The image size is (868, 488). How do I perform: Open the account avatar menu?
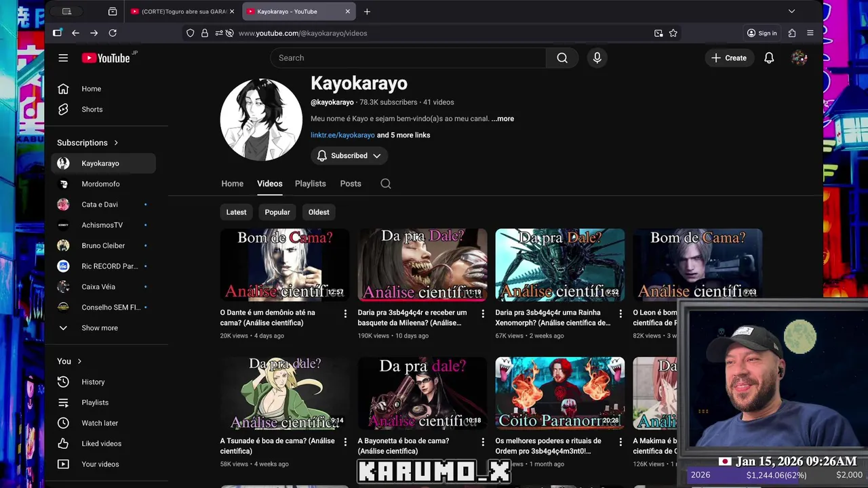coord(800,58)
